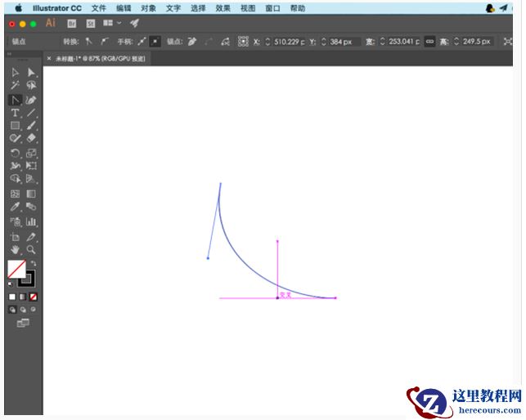Select the Free Transform tool
The width and height of the screenshot is (526, 420).
tap(31, 166)
